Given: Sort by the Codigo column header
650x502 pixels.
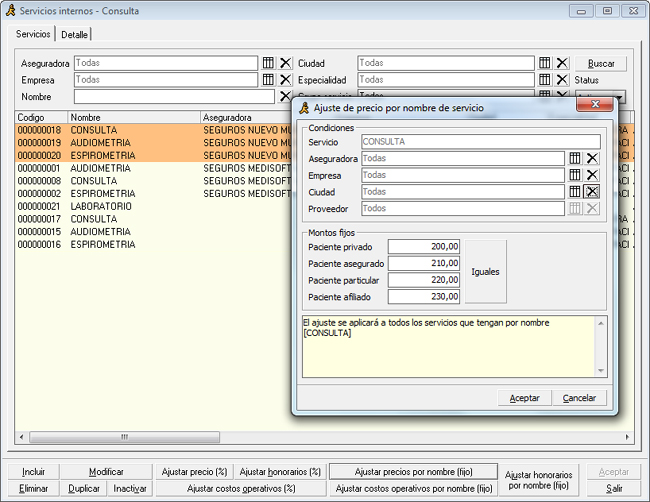Looking at the screenshot, I should tap(41, 117).
